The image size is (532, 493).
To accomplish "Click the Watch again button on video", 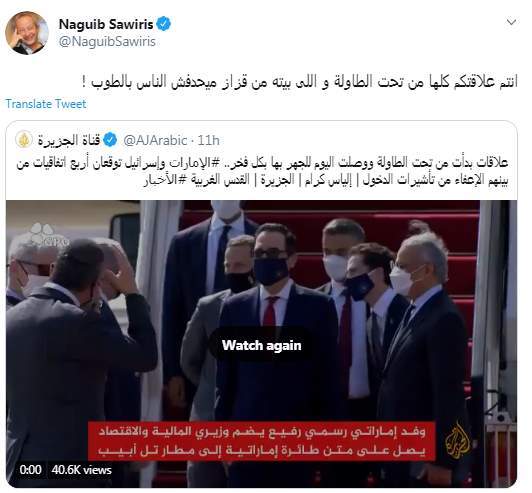I will point(262,345).
